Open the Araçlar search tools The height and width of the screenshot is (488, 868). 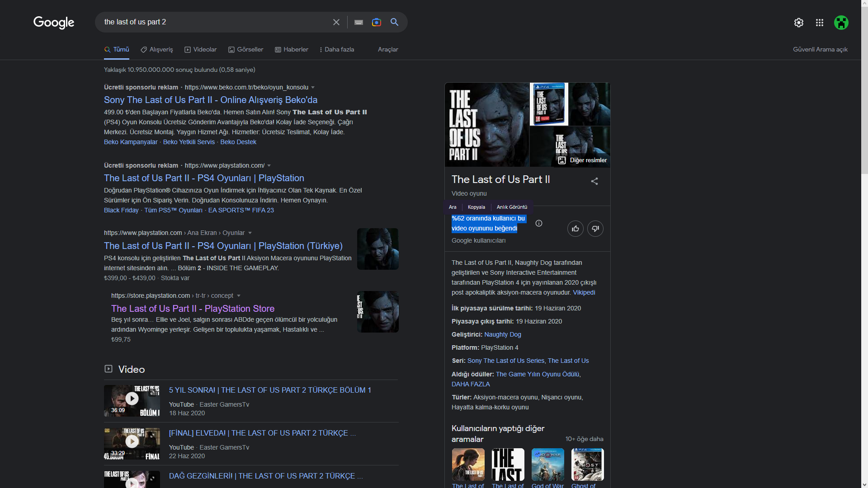(x=388, y=49)
